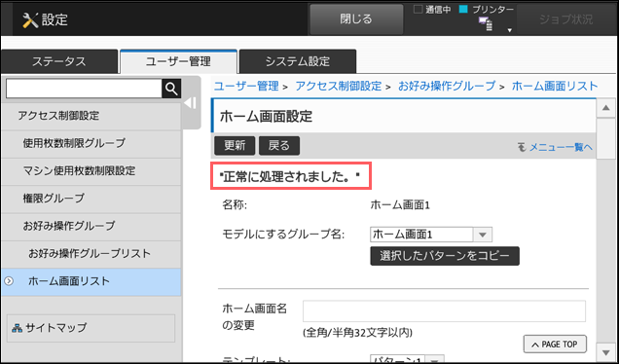
Task: Select マシン使用枚数制限設定 in sidebar
Action: pos(91,171)
